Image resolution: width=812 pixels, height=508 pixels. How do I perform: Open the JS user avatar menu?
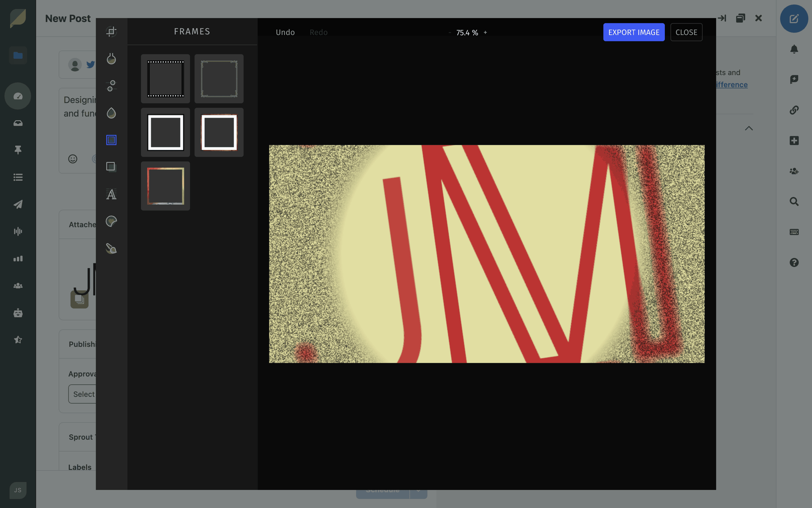18,490
